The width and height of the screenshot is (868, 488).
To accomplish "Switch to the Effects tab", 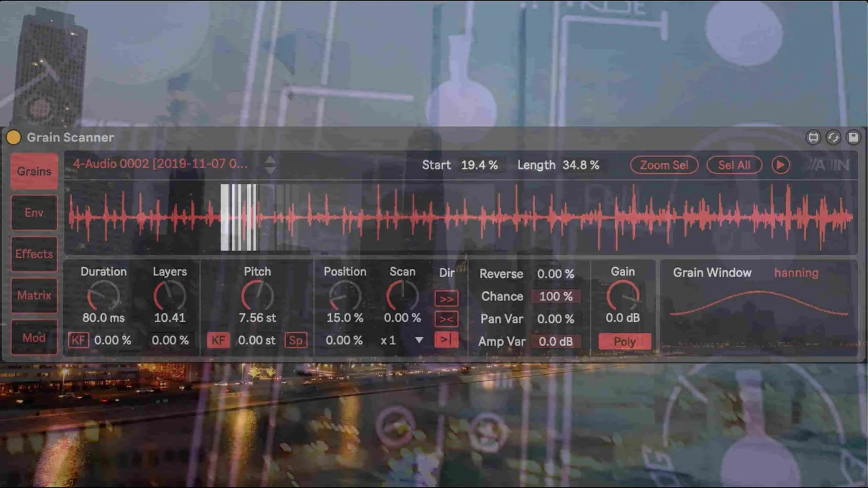I will (x=34, y=253).
